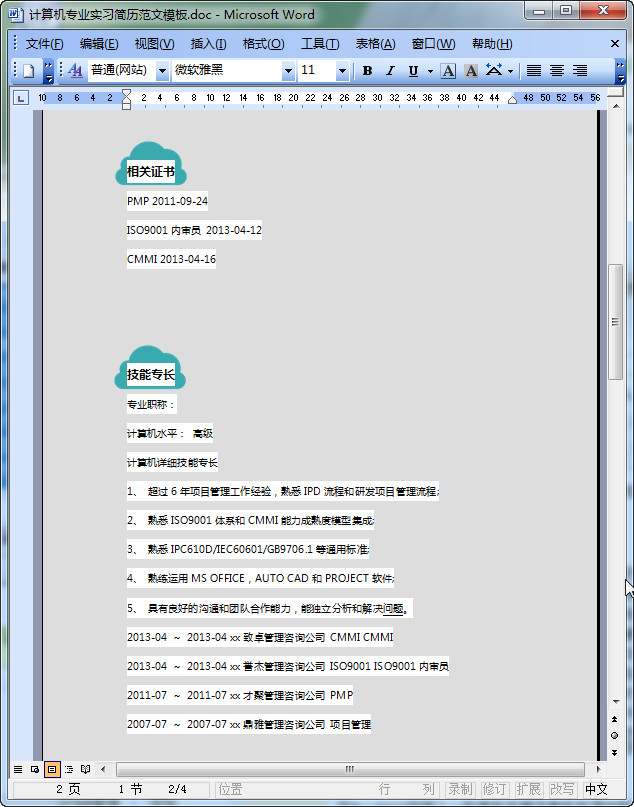Click the horizontal scrollbar thumb

(x=350, y=769)
